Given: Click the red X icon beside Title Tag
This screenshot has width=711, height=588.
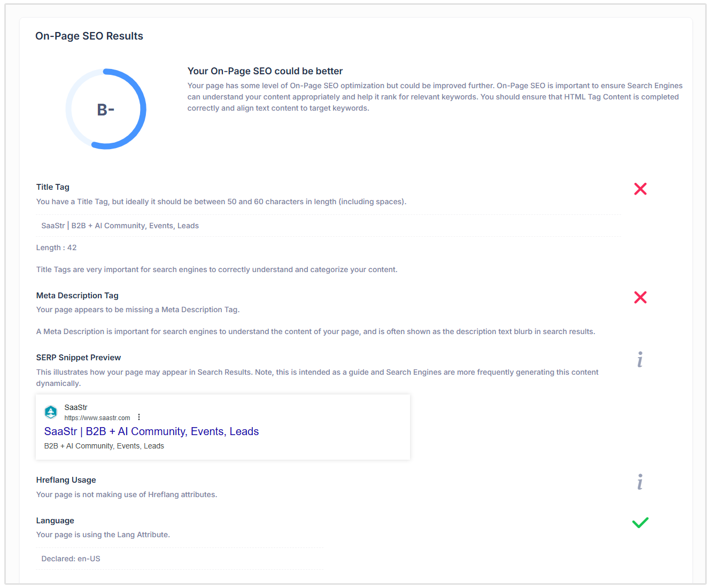Looking at the screenshot, I should (640, 189).
